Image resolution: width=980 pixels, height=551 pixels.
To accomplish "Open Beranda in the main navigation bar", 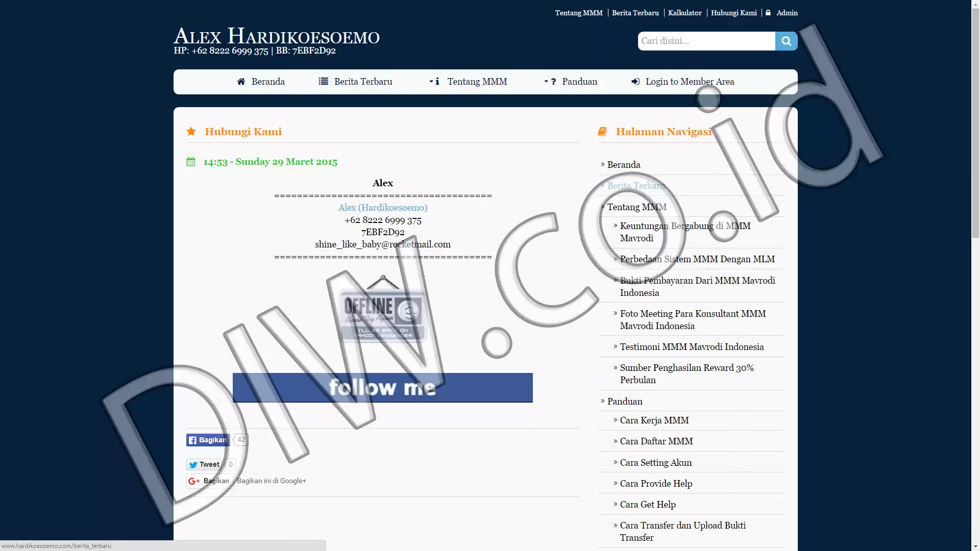I will (x=268, y=82).
